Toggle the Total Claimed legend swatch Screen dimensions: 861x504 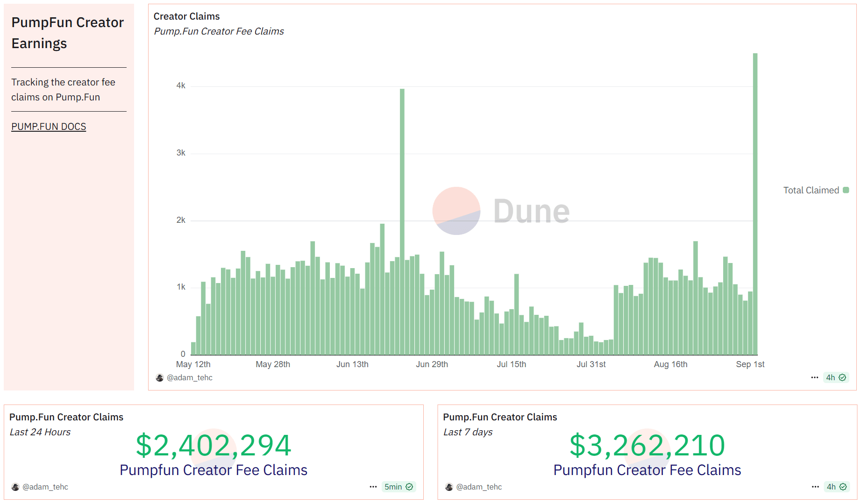click(x=846, y=190)
